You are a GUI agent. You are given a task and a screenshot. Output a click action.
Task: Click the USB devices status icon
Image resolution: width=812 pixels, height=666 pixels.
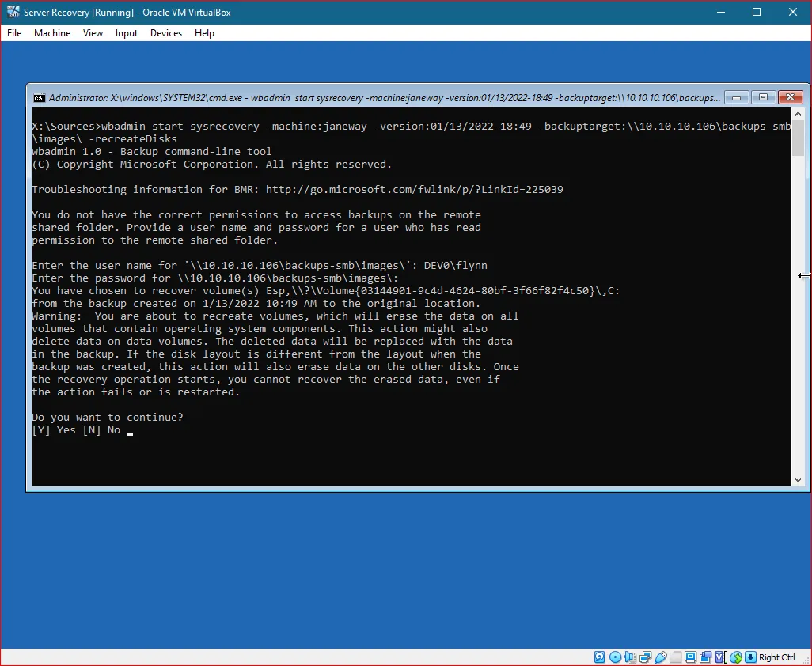(661, 657)
